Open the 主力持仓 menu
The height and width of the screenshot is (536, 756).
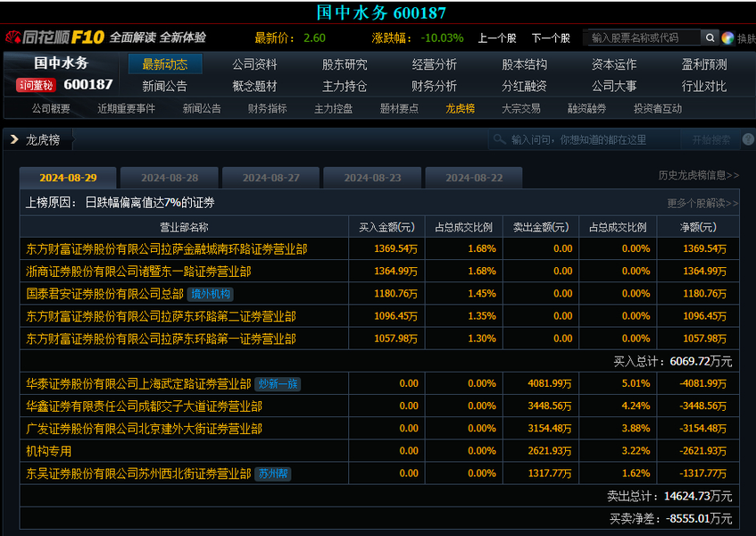click(x=345, y=87)
